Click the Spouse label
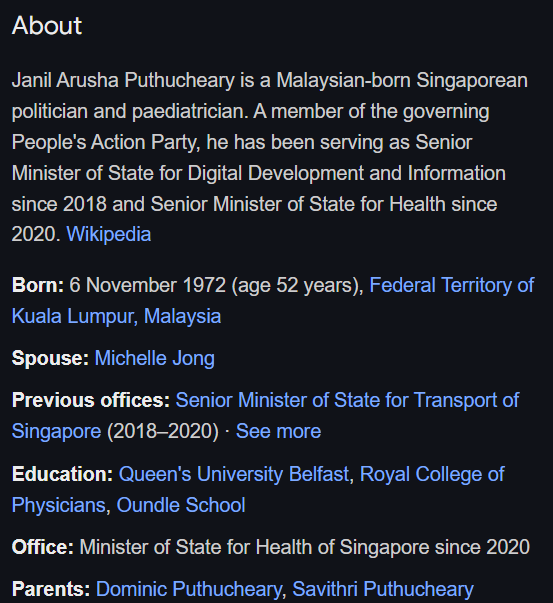Image resolution: width=553 pixels, height=603 pixels. point(50,358)
